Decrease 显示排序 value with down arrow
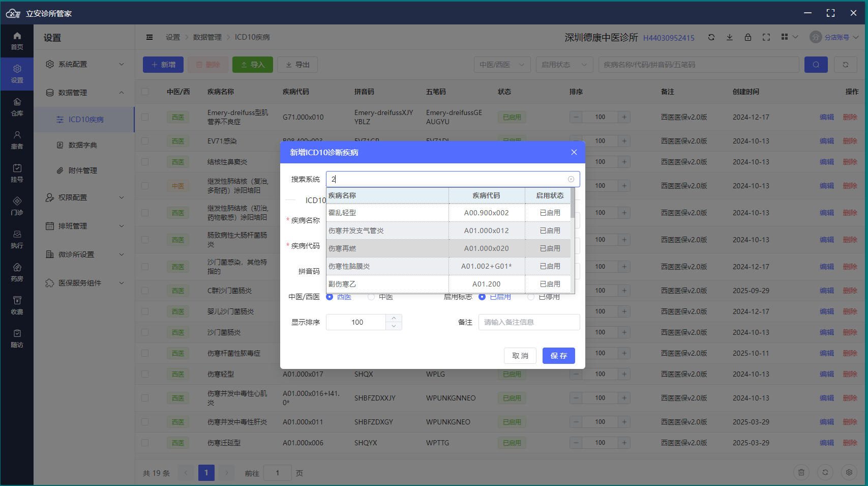The image size is (868, 486). (394, 326)
